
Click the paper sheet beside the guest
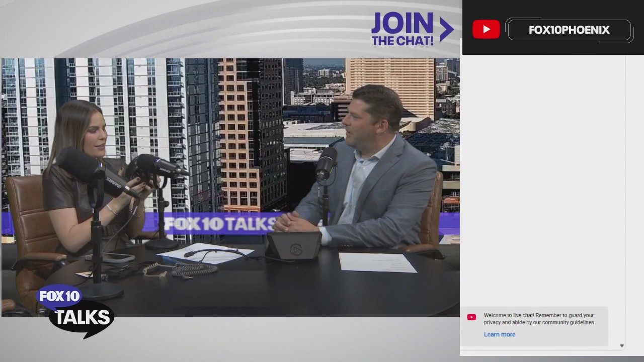pos(376,262)
